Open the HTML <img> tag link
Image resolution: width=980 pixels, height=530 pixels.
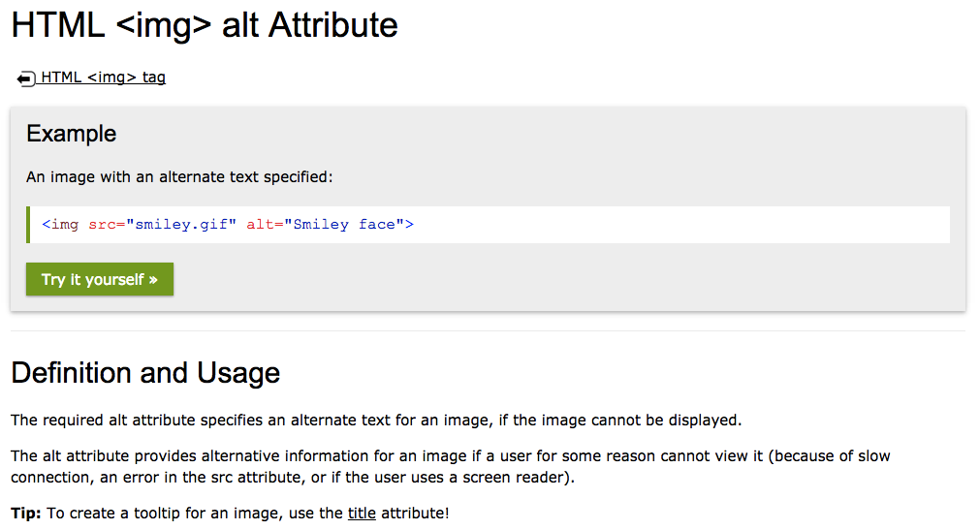[x=103, y=78]
